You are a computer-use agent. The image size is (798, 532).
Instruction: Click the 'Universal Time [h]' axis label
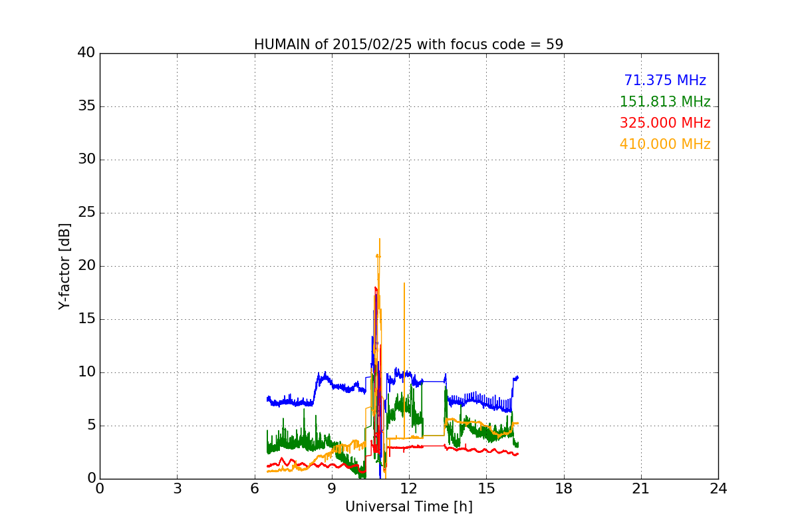click(x=408, y=507)
